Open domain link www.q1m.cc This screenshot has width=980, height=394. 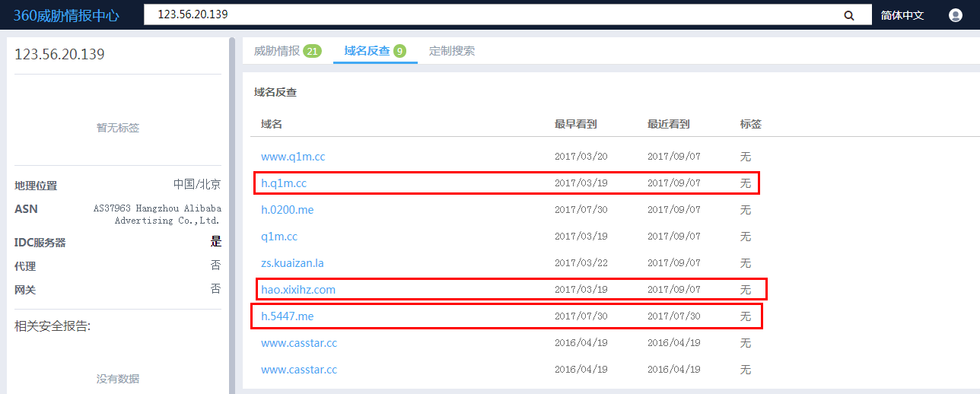(x=293, y=157)
